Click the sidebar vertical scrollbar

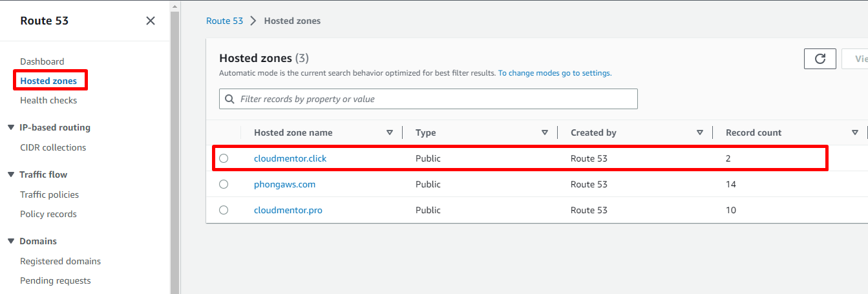click(175, 149)
